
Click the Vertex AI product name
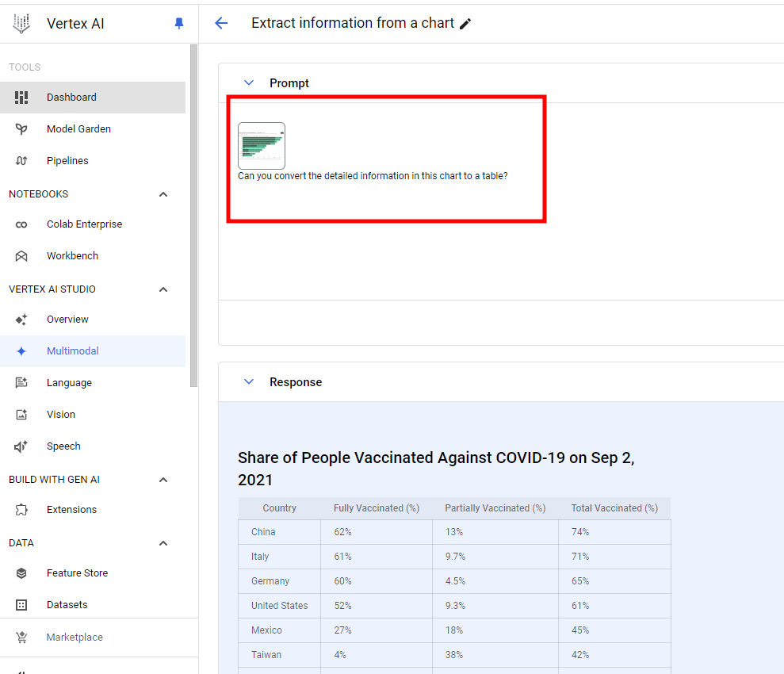pos(75,24)
